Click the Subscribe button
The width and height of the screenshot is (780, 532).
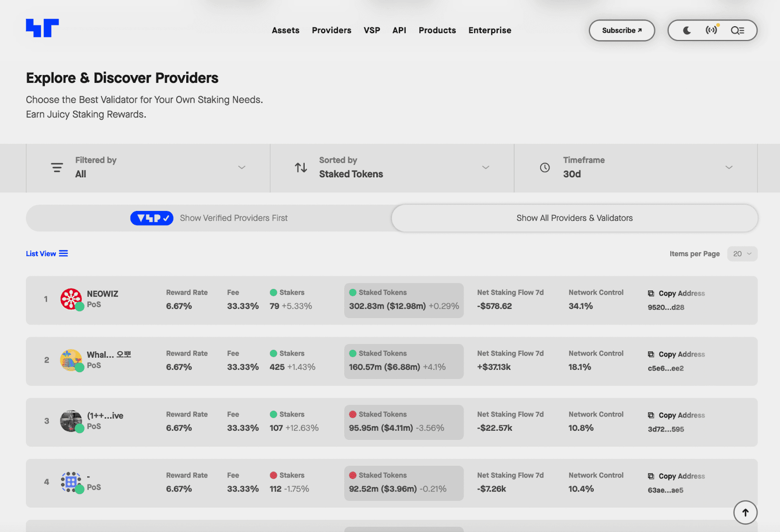point(622,30)
